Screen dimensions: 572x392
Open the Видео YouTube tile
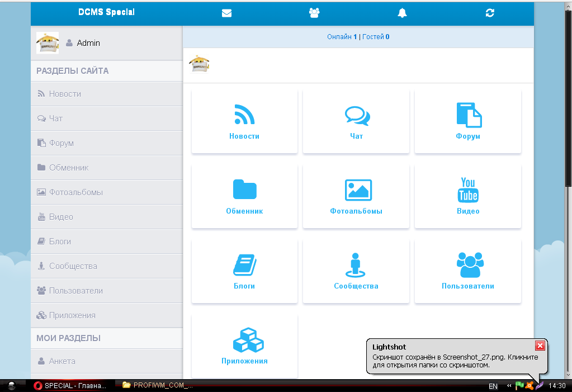[x=468, y=196]
